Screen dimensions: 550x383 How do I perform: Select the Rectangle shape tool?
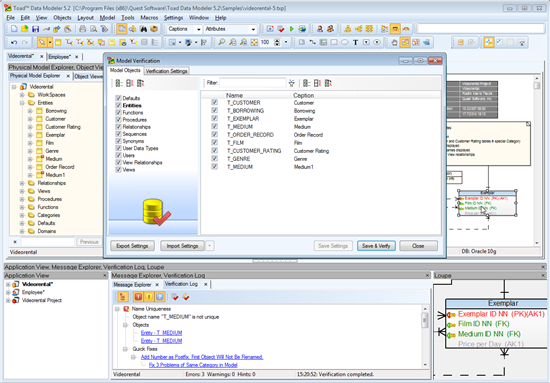334,42
